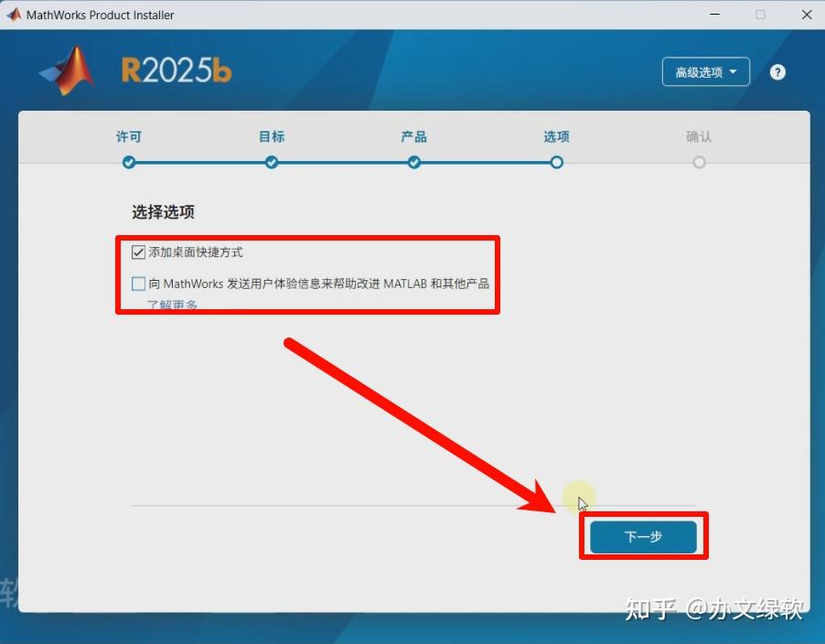This screenshot has height=644, width=825.
Task: Minimize the installer window
Action: tap(714, 15)
